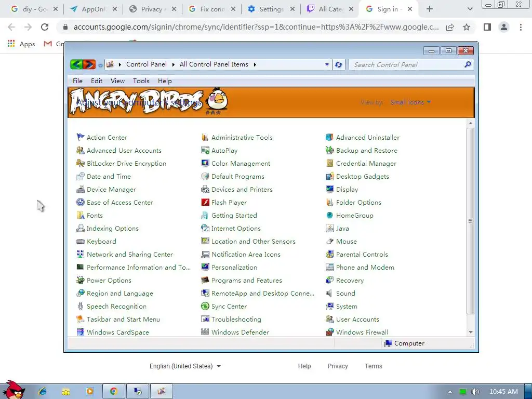Image resolution: width=532 pixels, height=399 pixels.
Task: Open the Keyboard icon
Action: pos(81,241)
